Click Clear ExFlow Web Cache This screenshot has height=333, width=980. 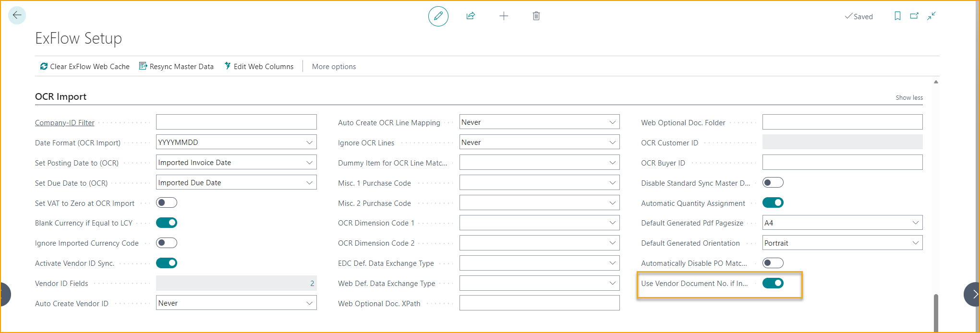85,66
